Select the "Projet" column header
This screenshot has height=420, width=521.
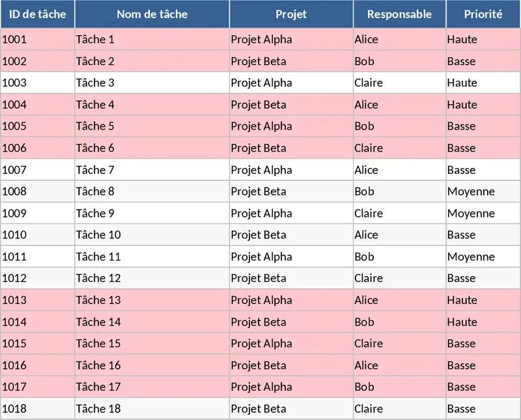[291, 14]
